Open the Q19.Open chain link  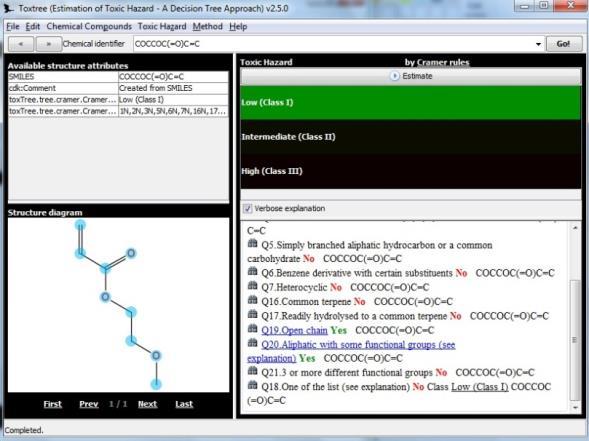(x=294, y=331)
